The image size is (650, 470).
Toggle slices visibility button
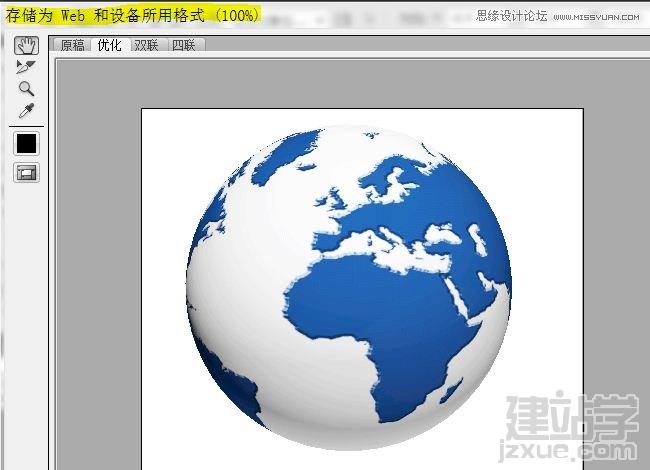pos(27,173)
